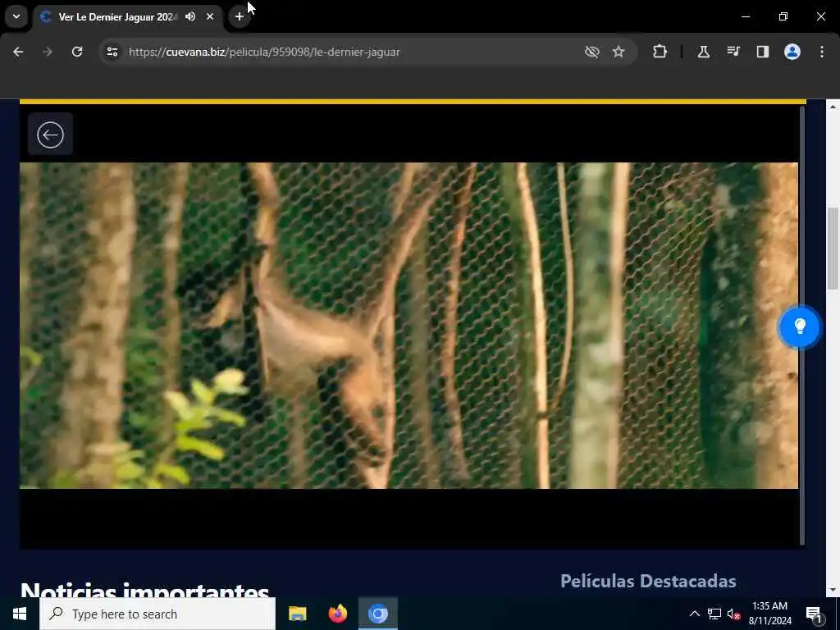840x630 pixels.
Task: Open File Explorer from taskbar
Action: (x=297, y=614)
